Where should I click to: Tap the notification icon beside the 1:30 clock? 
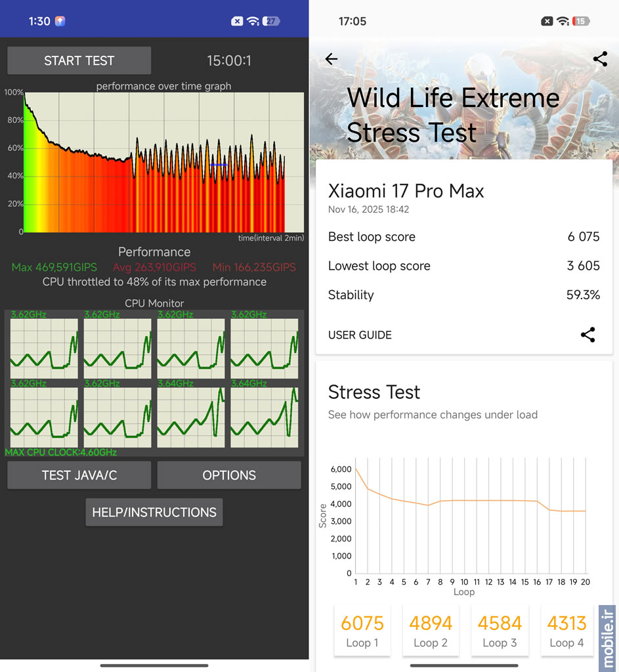[x=60, y=21]
